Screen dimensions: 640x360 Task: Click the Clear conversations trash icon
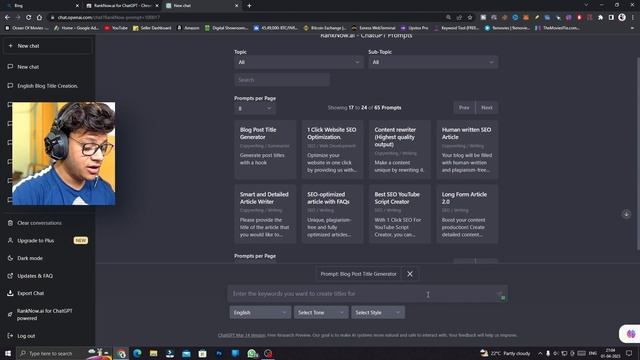(x=10, y=223)
